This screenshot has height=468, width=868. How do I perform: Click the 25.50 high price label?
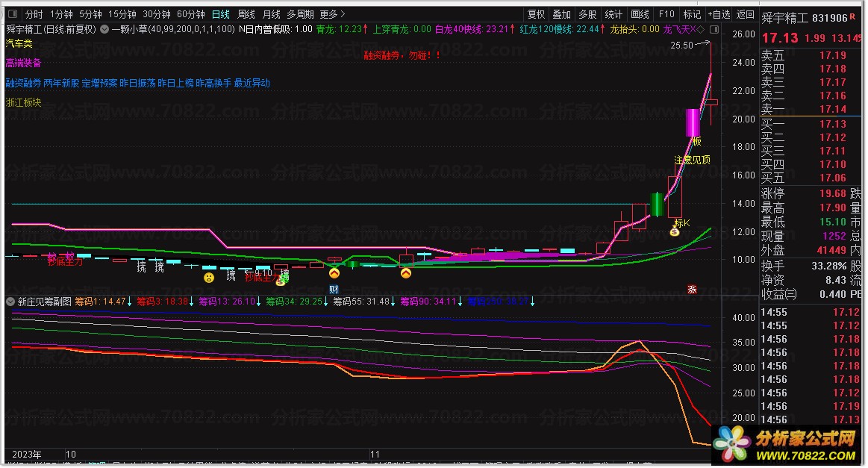pos(681,46)
